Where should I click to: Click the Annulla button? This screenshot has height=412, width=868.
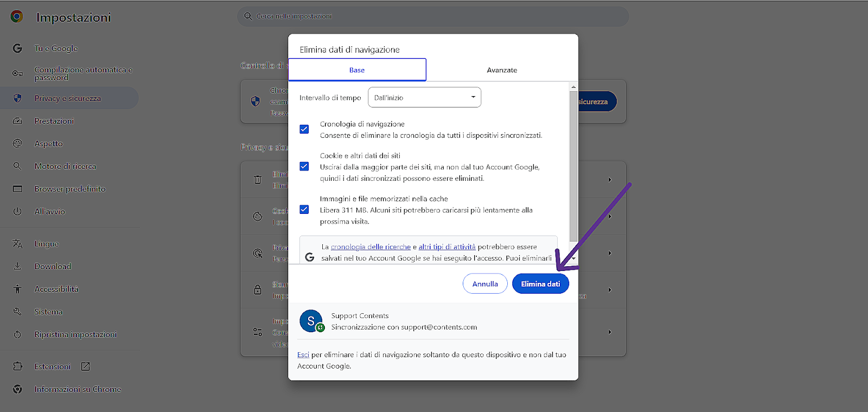(485, 284)
